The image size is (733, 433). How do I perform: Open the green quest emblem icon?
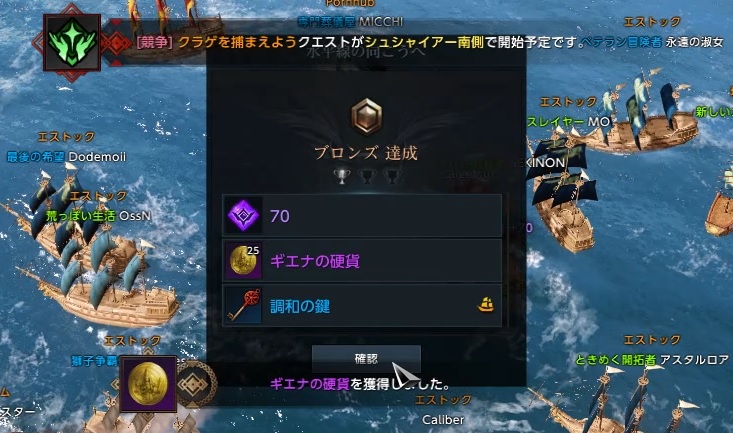72,43
